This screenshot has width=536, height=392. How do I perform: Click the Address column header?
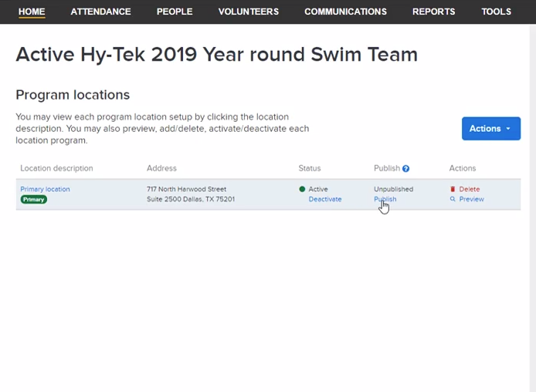tap(161, 168)
